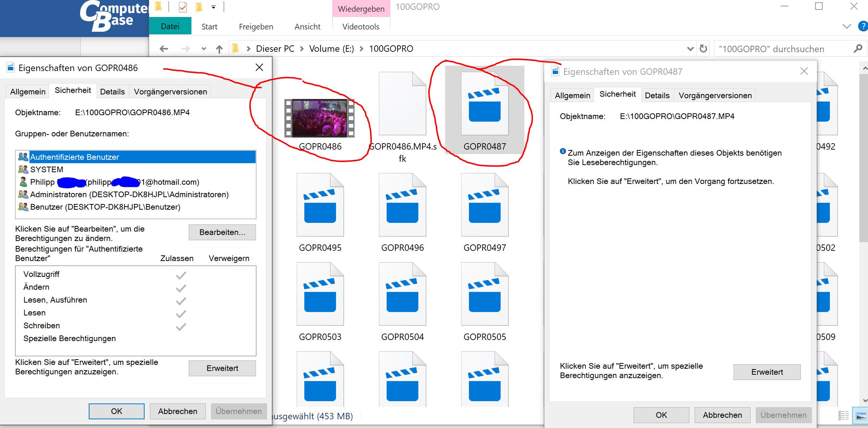Click the refresh address bar icon

coord(703,49)
